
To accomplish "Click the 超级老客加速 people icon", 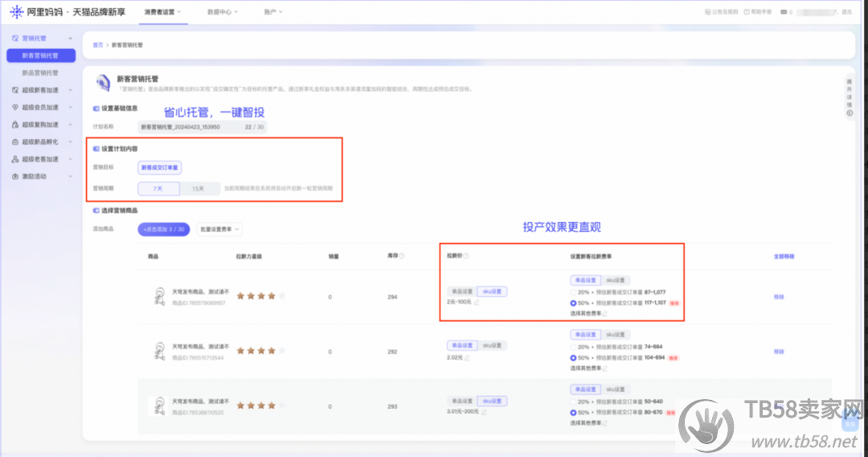I will tap(15, 159).
